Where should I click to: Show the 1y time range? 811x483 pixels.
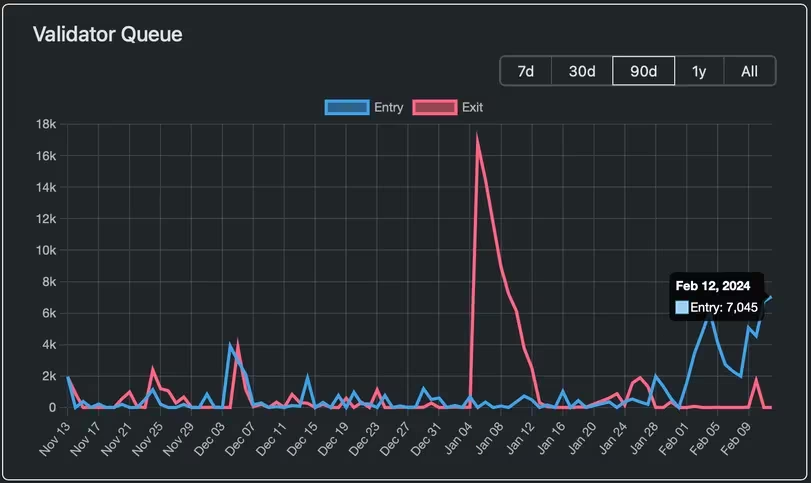(x=699, y=71)
